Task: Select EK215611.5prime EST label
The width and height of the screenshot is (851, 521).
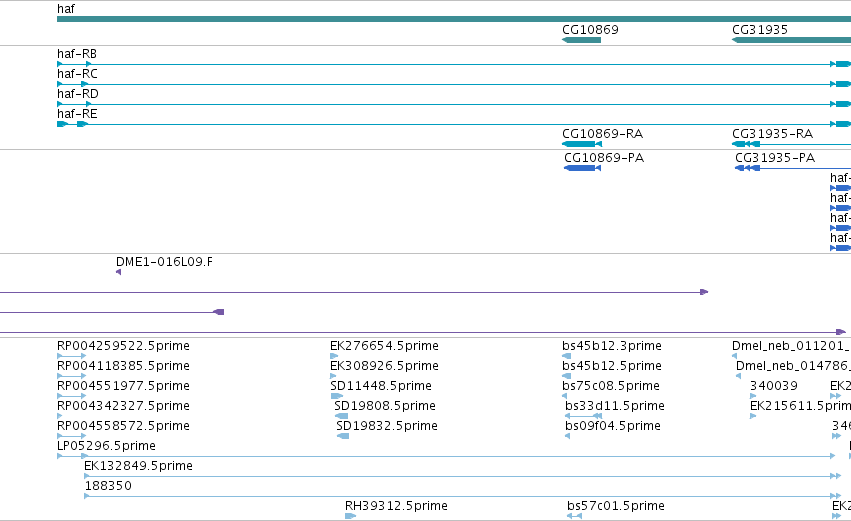Action: coord(801,406)
